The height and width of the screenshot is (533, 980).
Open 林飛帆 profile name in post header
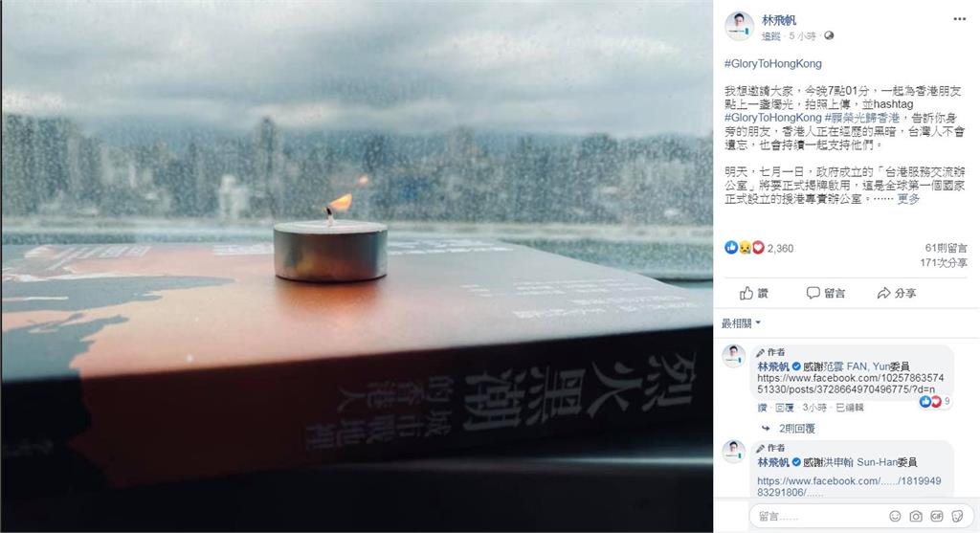click(779, 21)
